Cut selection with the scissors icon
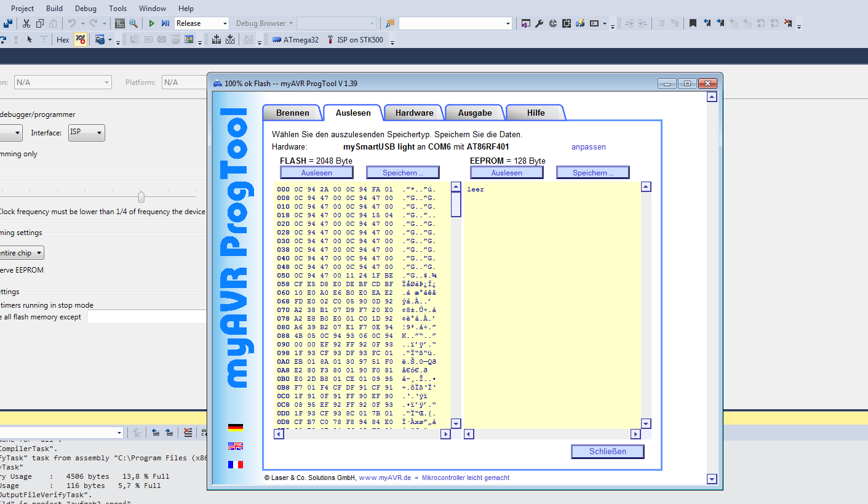The width and height of the screenshot is (868, 504). point(26,23)
